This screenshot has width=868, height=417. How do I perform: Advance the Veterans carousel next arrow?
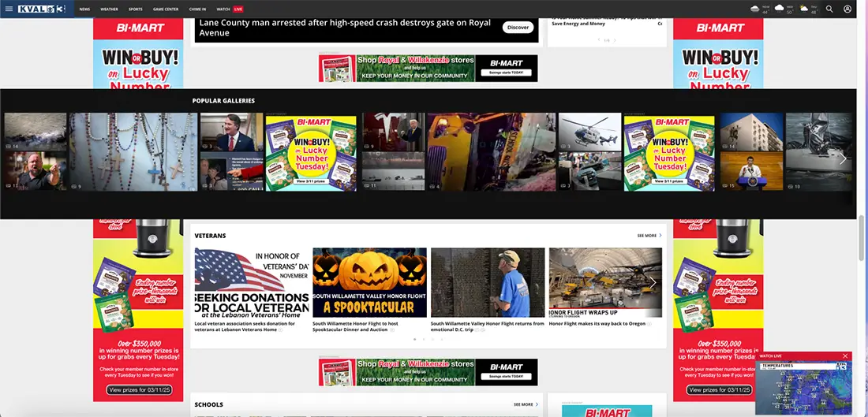click(x=653, y=283)
